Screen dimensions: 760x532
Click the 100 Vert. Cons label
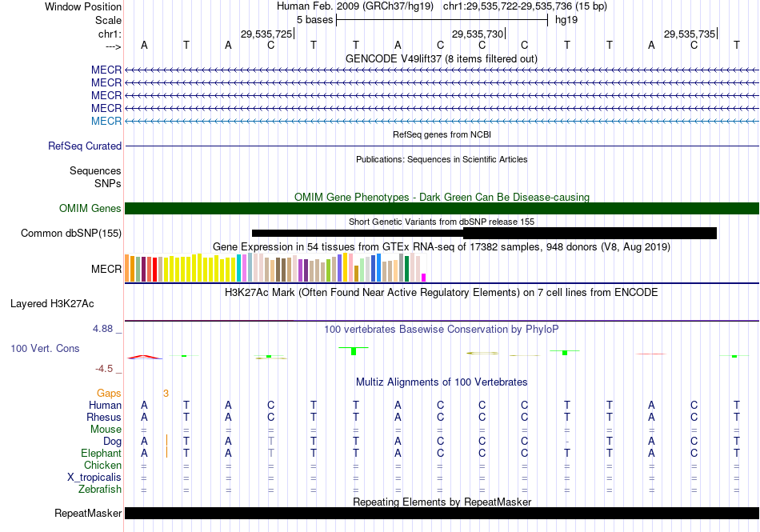(45, 348)
